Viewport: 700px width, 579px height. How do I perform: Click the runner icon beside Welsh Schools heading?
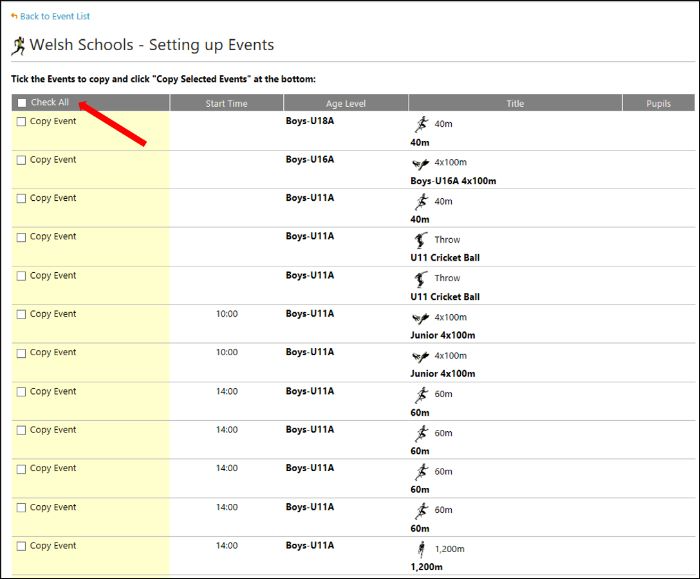click(18, 46)
